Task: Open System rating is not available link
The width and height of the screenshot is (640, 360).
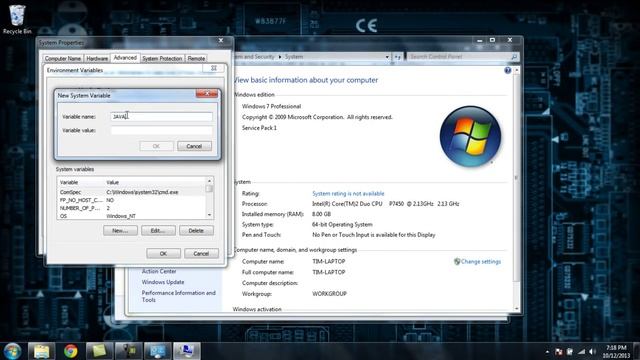Action: click(x=348, y=193)
